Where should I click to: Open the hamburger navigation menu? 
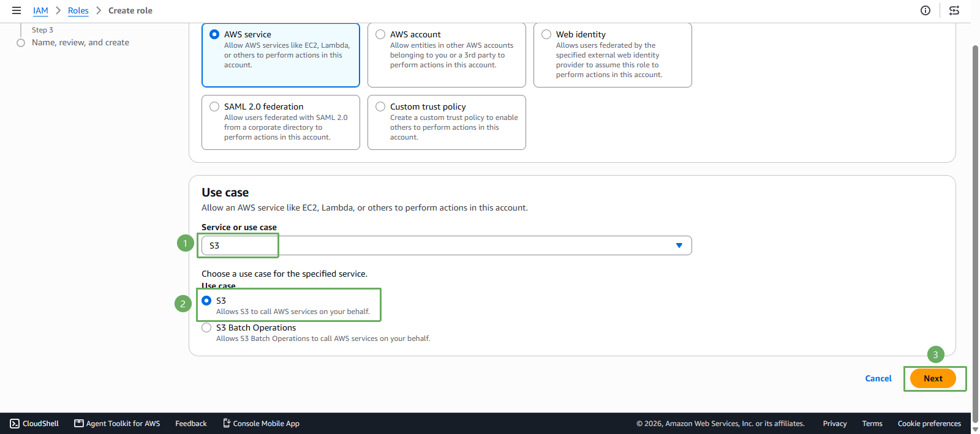17,10
